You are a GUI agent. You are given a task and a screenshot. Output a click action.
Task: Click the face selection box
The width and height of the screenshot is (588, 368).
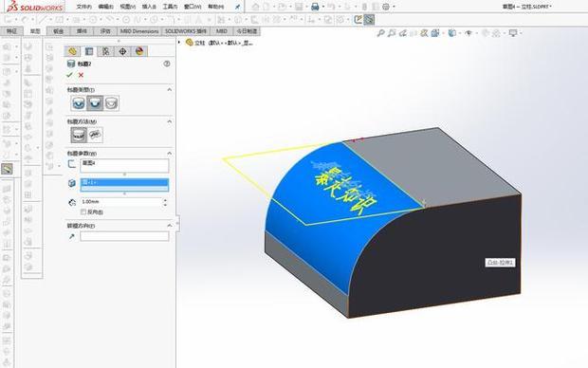point(124,185)
